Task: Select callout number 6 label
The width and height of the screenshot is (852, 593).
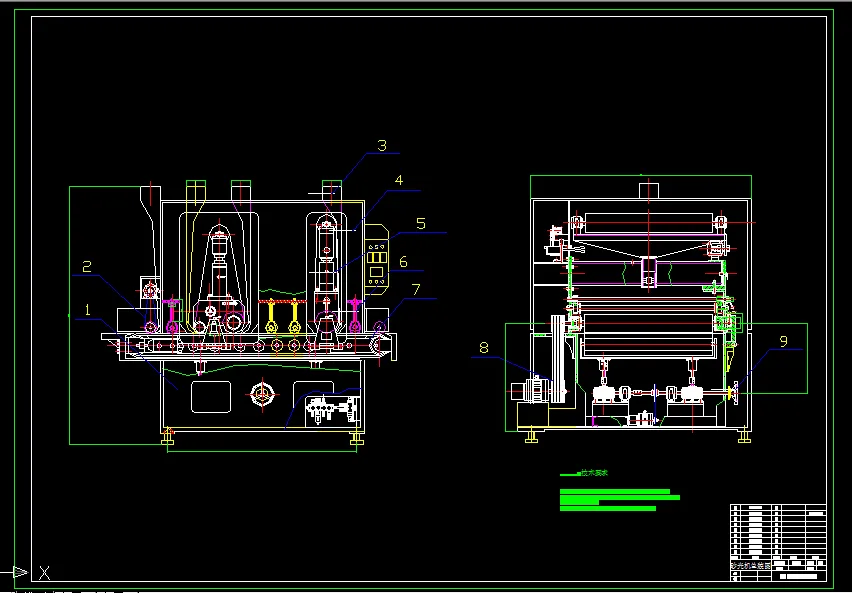Action: [403, 262]
